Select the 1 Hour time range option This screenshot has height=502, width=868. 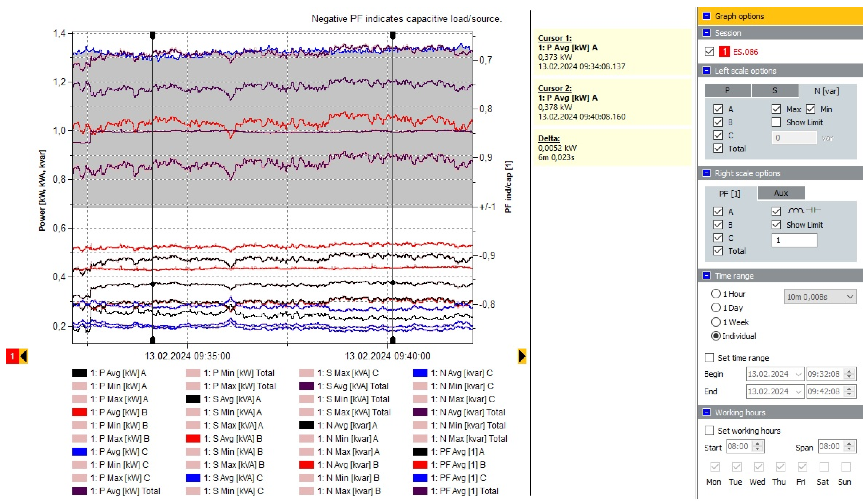[x=716, y=294]
